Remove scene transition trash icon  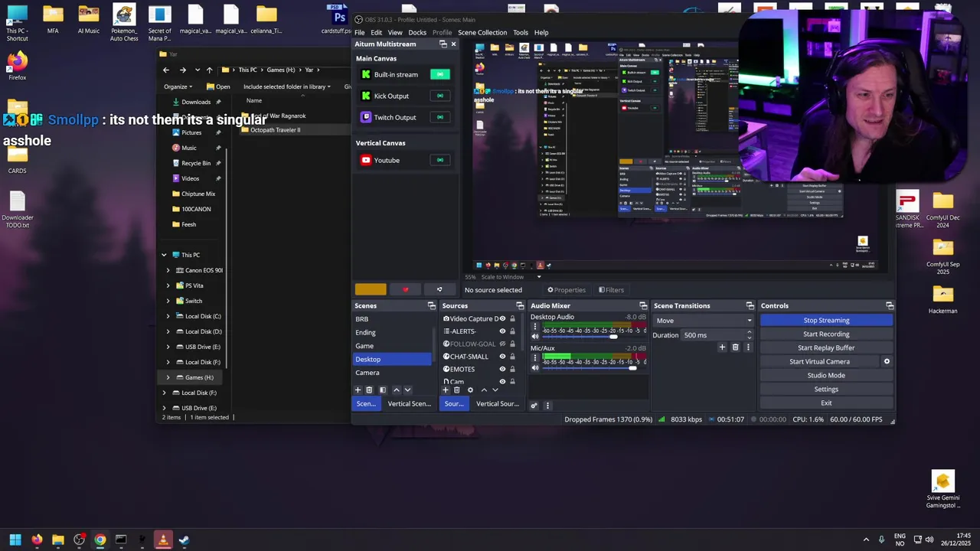coord(735,347)
